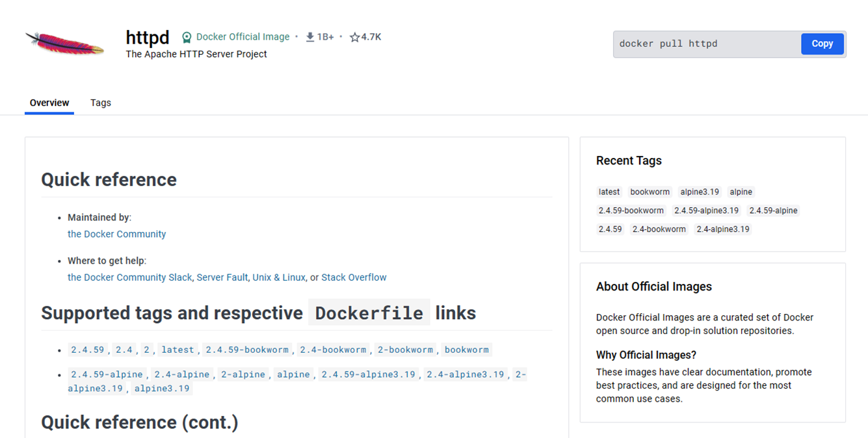This screenshot has width=868, height=438.
Task: Click the Unix & Linux link
Action: [x=279, y=277]
